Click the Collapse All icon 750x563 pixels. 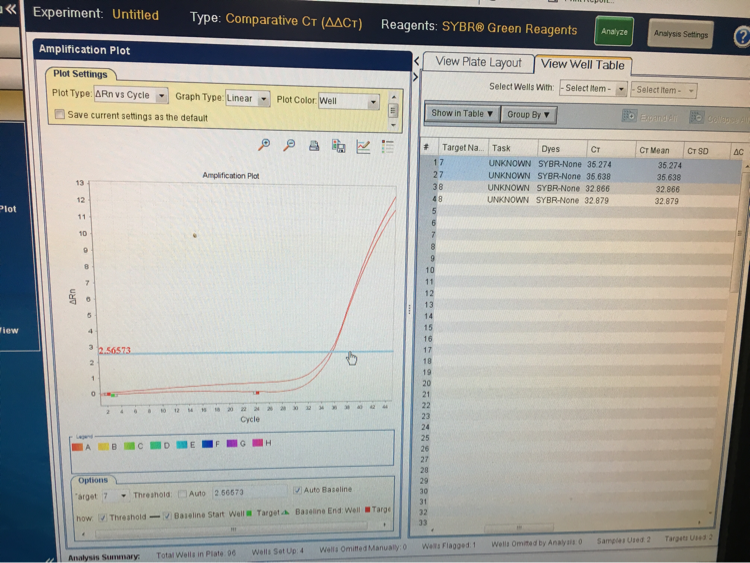coord(696,117)
